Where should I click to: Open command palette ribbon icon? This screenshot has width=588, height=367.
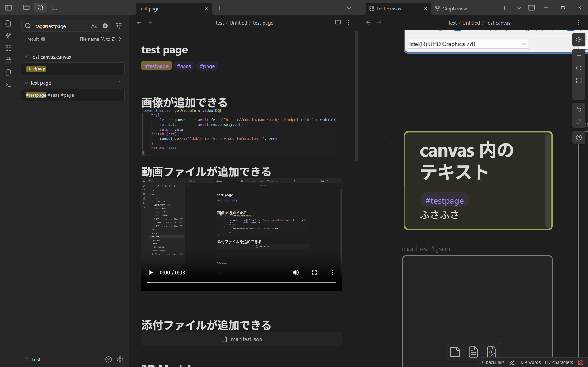coord(8,85)
